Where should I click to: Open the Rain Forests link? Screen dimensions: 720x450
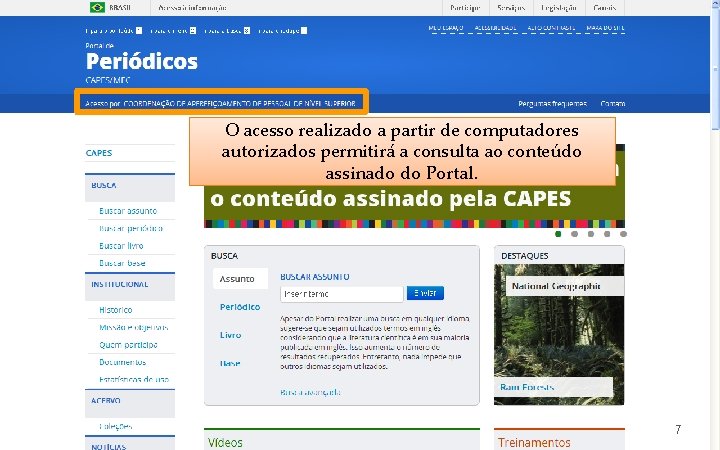click(527, 387)
